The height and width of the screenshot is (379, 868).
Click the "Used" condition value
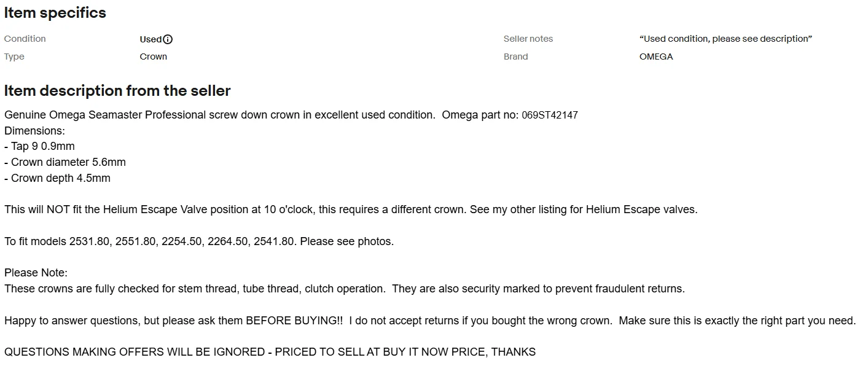150,39
